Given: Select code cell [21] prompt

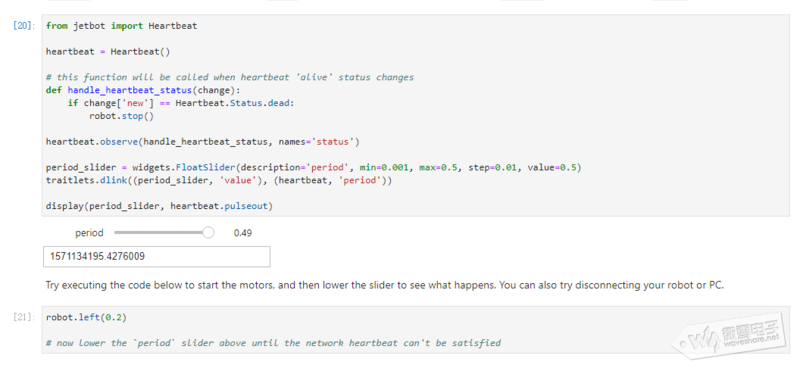Looking at the screenshot, I should click(23, 317).
